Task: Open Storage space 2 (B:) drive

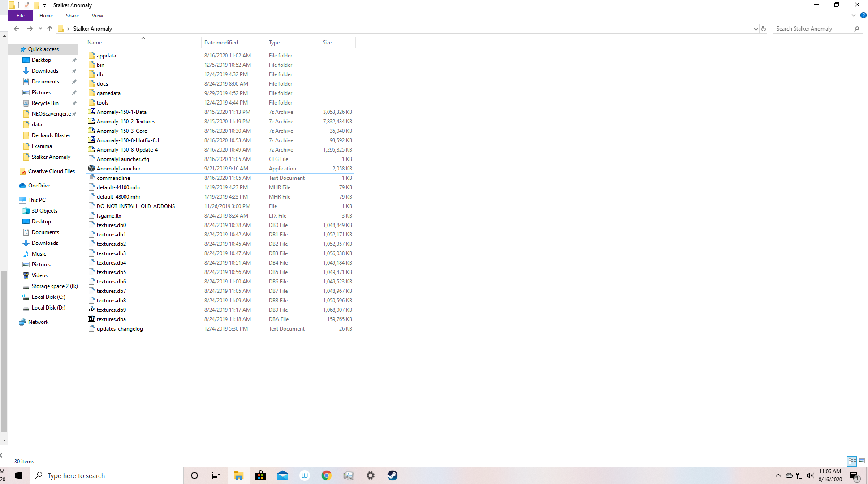Action: (54, 286)
